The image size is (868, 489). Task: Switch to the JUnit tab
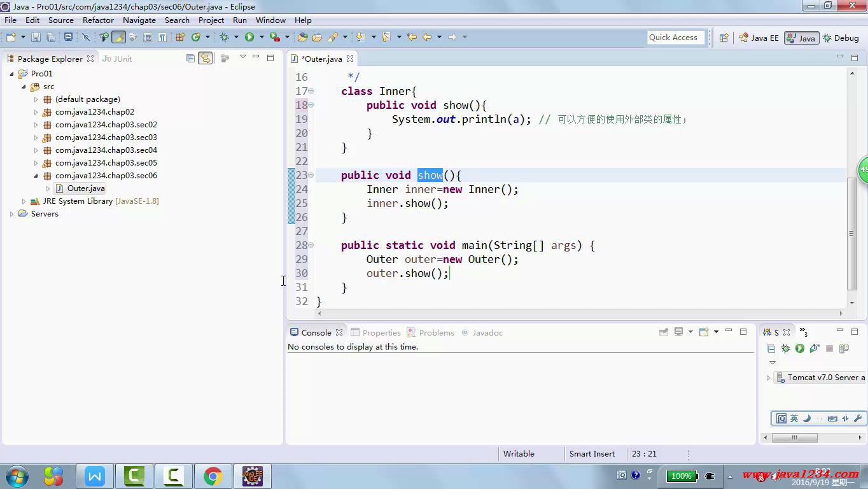tap(117, 59)
